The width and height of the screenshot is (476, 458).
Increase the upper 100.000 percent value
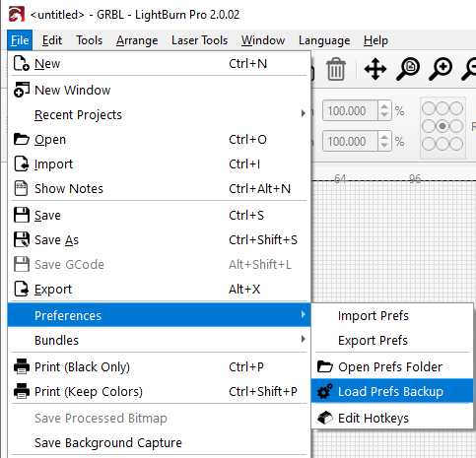(x=384, y=106)
